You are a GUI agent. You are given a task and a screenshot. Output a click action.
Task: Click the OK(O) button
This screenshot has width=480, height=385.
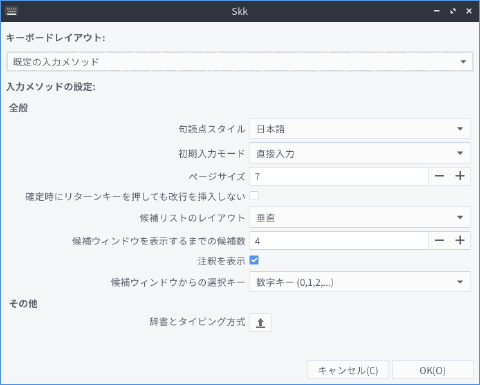(432, 370)
